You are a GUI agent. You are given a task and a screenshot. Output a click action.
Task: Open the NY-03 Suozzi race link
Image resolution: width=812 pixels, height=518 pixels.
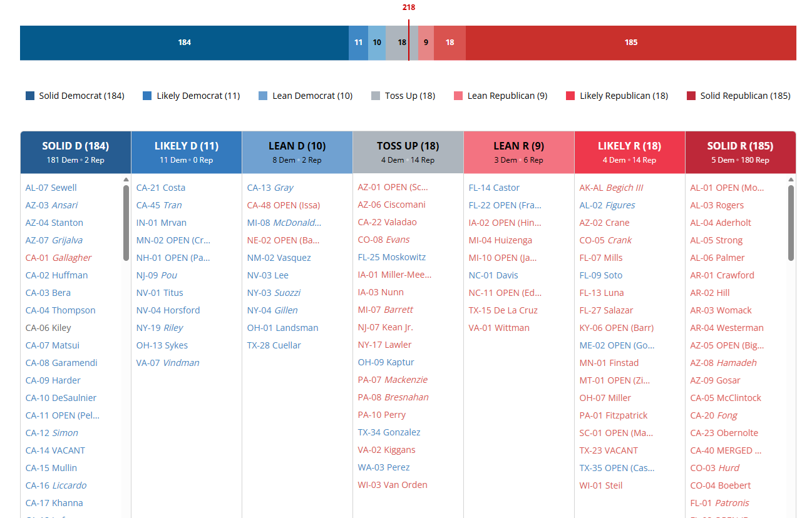(x=274, y=293)
